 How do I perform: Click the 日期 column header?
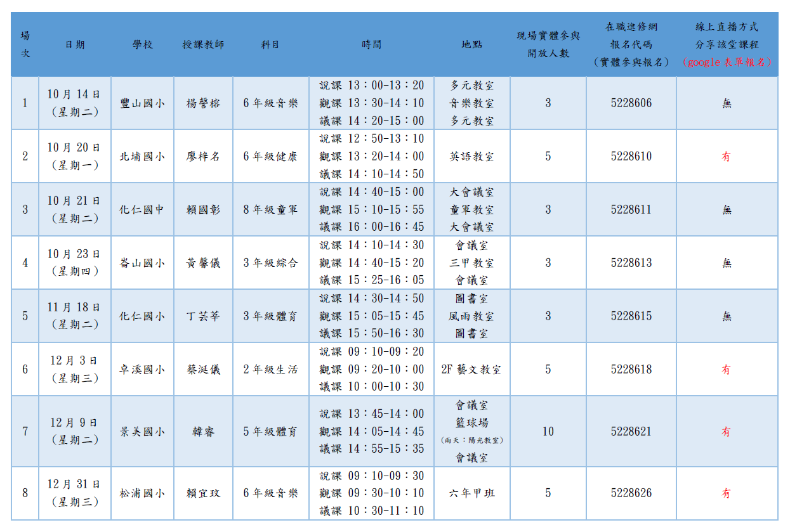(75, 44)
